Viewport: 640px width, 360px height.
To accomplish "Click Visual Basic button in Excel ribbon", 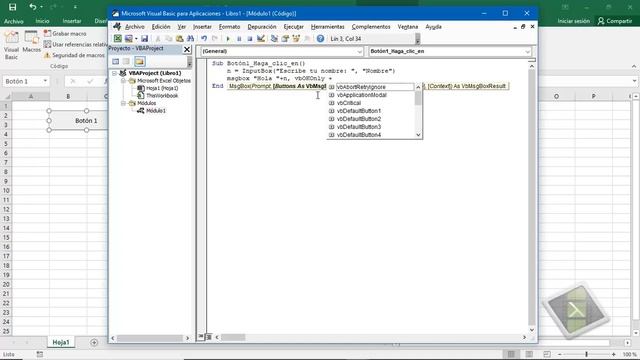I will [x=11, y=46].
